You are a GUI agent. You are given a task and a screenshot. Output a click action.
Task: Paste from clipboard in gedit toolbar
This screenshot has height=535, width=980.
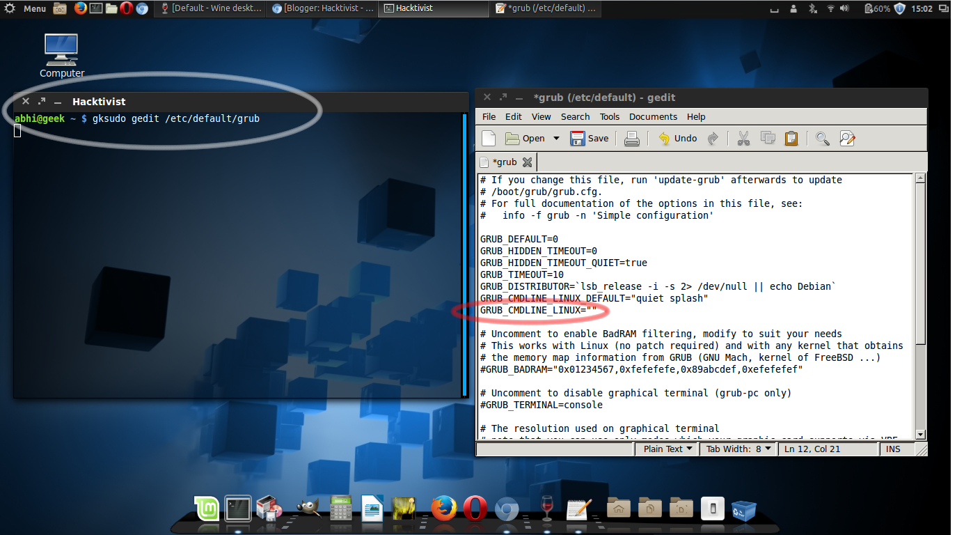(x=791, y=138)
